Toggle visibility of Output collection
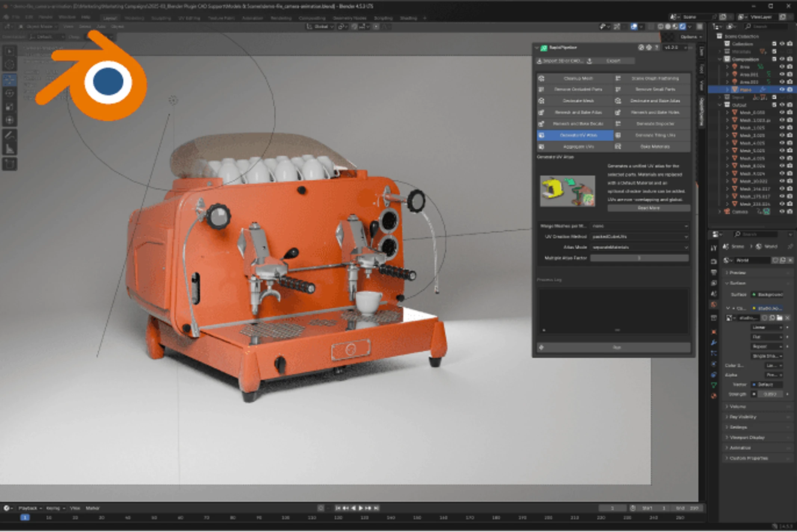797x532 pixels. [x=782, y=105]
